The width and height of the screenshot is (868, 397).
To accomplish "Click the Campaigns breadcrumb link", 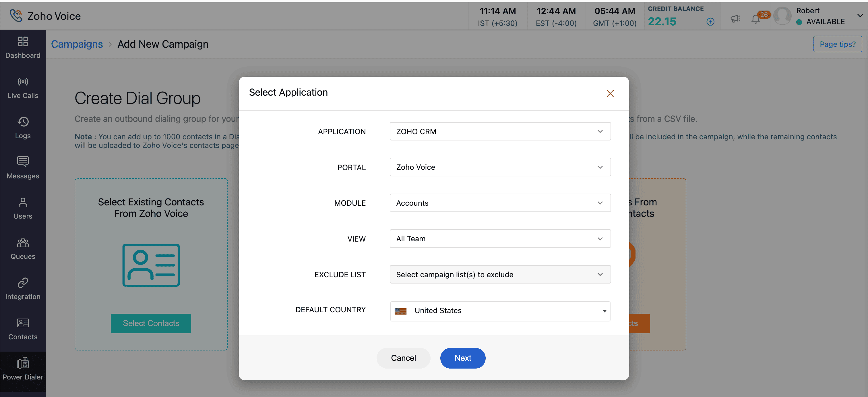I will (x=77, y=44).
